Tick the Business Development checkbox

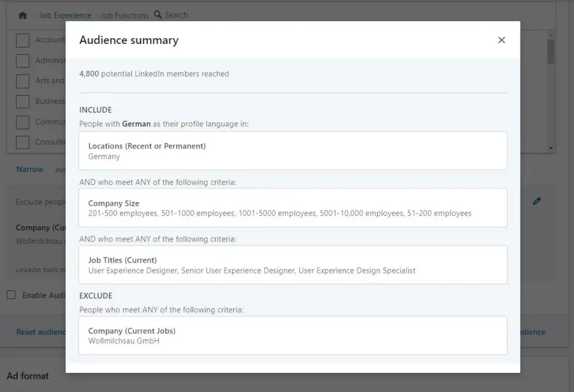(x=23, y=101)
